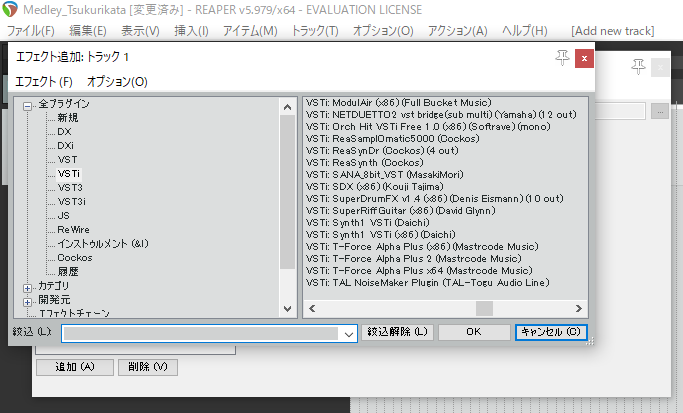Screen dimensions: 683x413
Task: Select 履歴 in plugin tree
Action: [68, 271]
